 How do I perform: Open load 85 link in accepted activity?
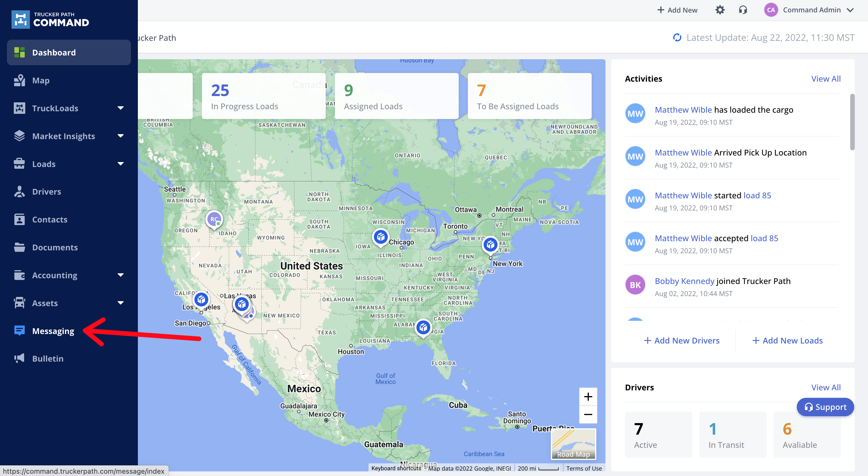[x=764, y=238]
